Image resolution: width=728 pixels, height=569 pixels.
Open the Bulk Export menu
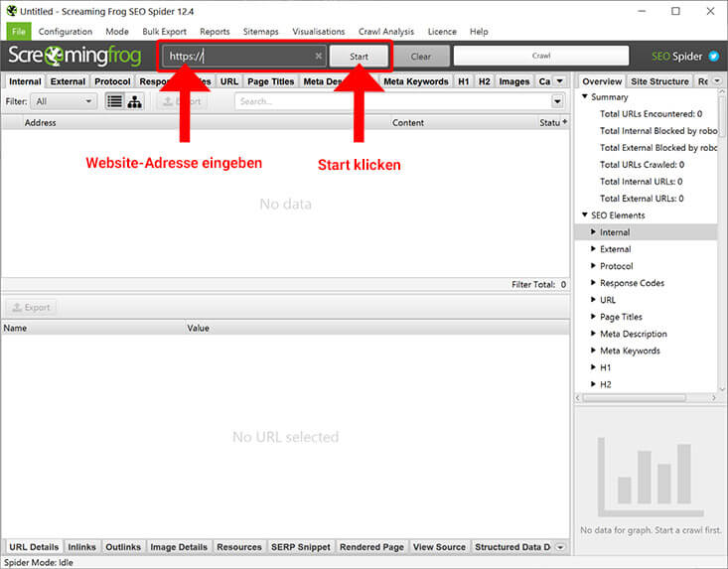(164, 32)
